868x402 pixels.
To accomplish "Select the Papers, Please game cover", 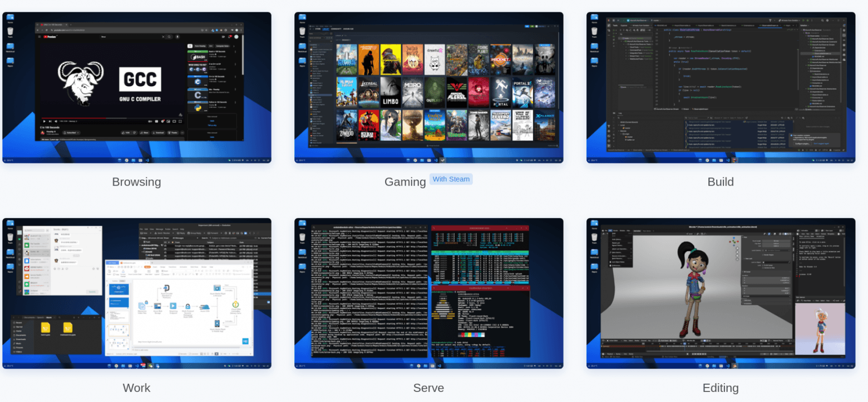I will [x=456, y=92].
